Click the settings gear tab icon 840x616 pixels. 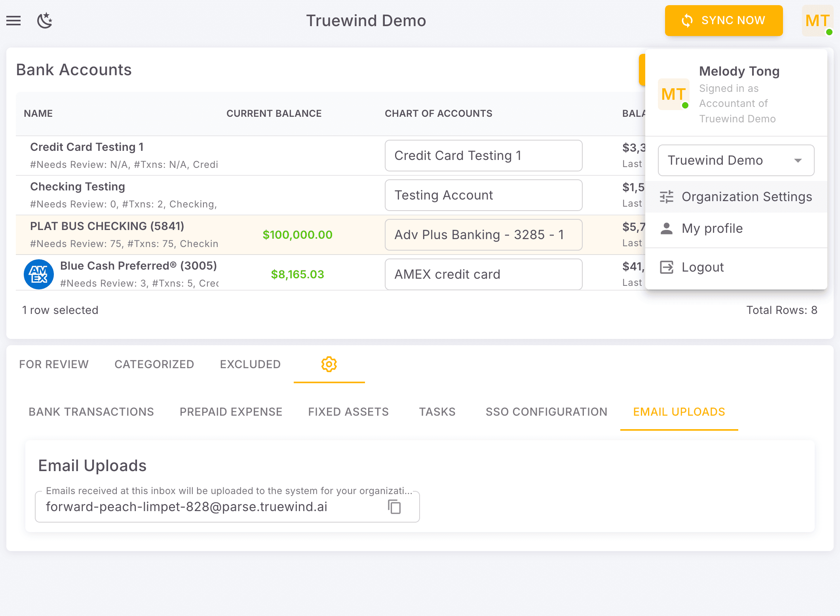329,364
